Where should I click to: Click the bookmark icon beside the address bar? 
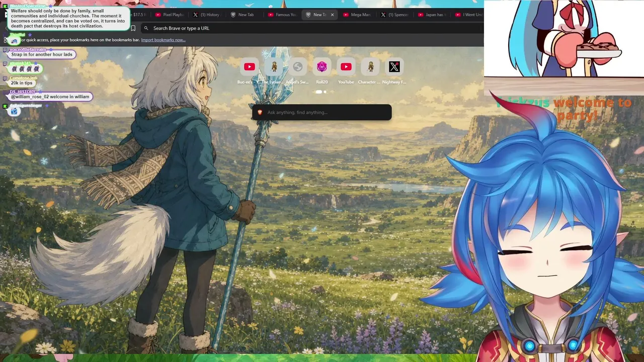click(x=133, y=28)
